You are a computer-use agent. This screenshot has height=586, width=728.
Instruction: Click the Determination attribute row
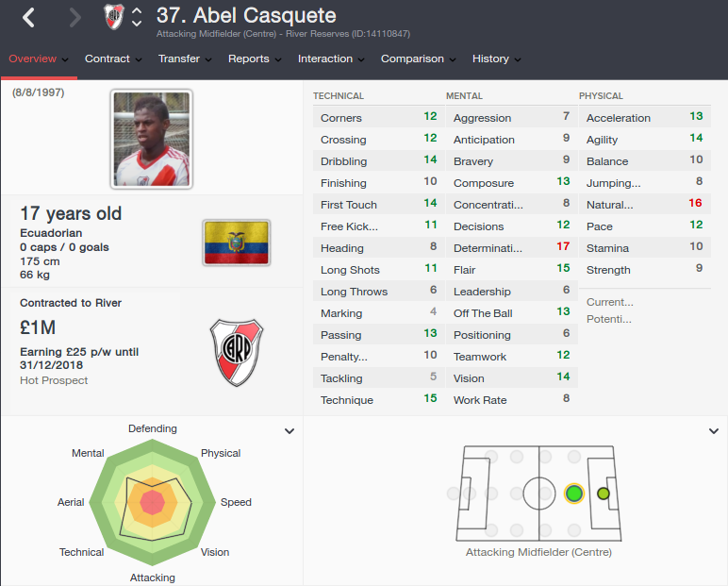(x=512, y=247)
